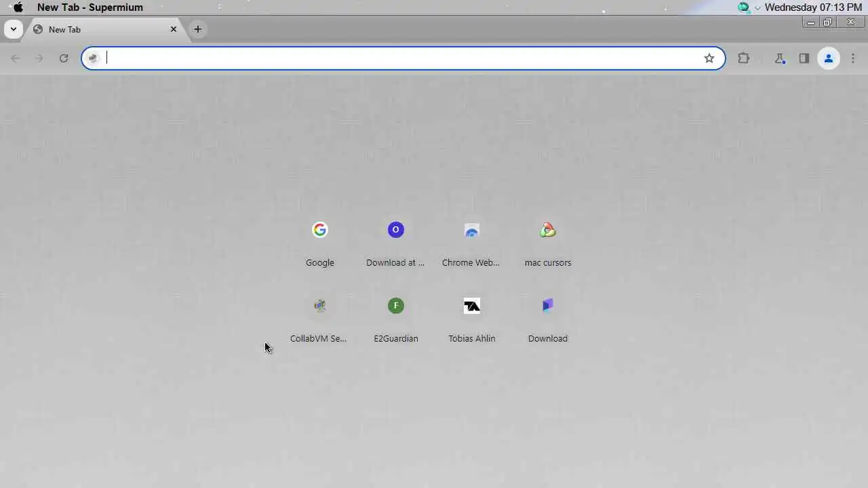The height and width of the screenshot is (488, 868).
Task: Click the site info icon in address bar
Action: (94, 58)
